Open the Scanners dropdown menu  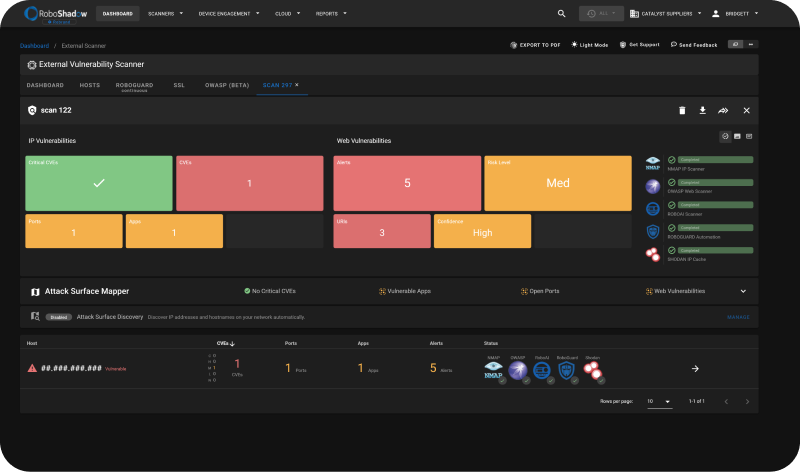tap(169, 14)
